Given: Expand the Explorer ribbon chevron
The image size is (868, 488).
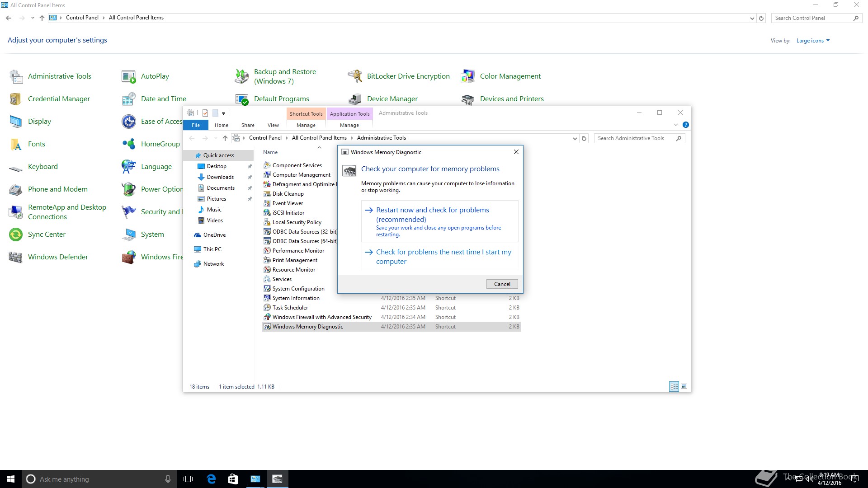Looking at the screenshot, I should coord(676,125).
